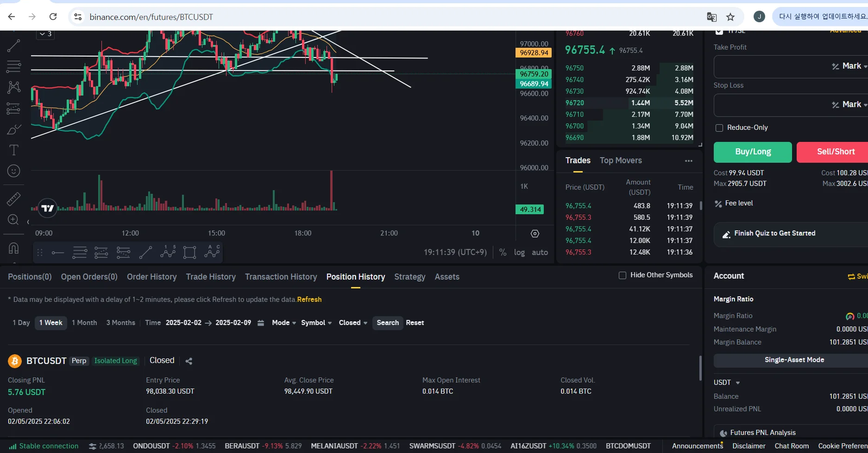
Task: Open the emoji icons tool
Action: [13, 171]
